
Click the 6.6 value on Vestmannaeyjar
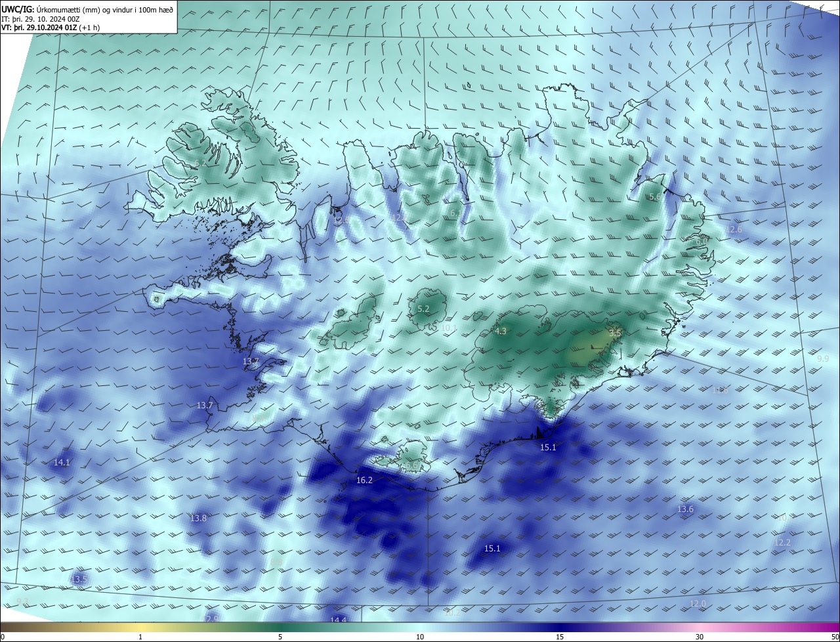coord(411,465)
